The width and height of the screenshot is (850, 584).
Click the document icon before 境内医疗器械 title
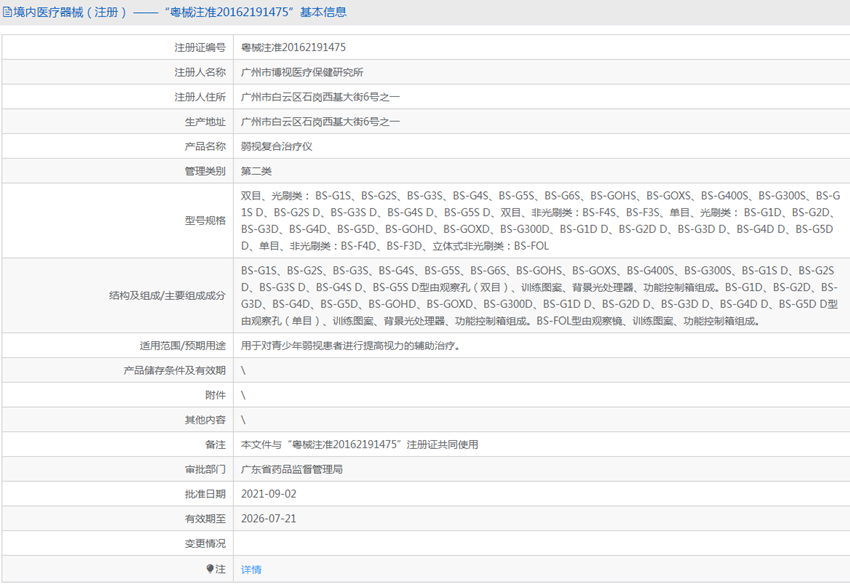click(x=7, y=12)
